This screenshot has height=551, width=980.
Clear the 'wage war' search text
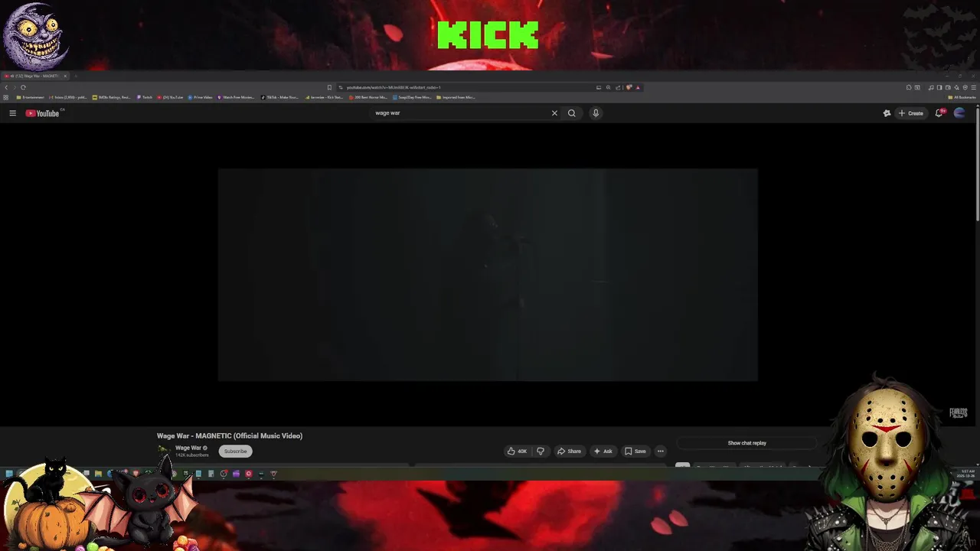(x=554, y=113)
